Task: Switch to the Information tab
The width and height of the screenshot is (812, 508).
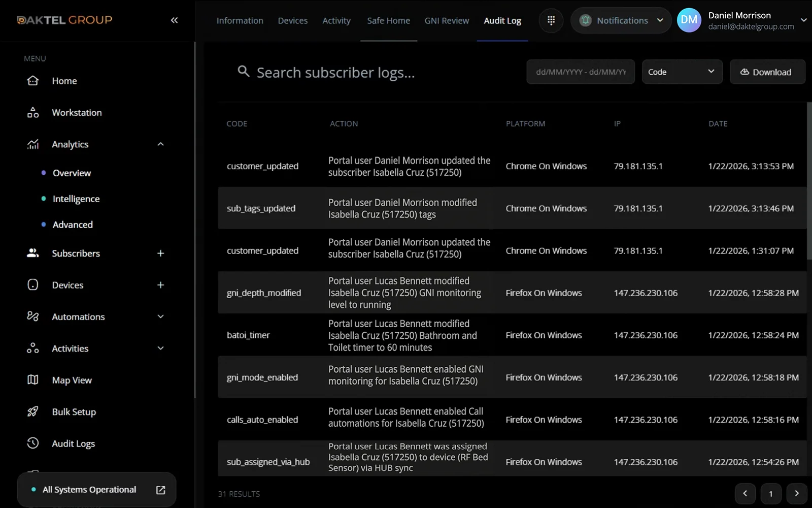Action: click(x=240, y=21)
